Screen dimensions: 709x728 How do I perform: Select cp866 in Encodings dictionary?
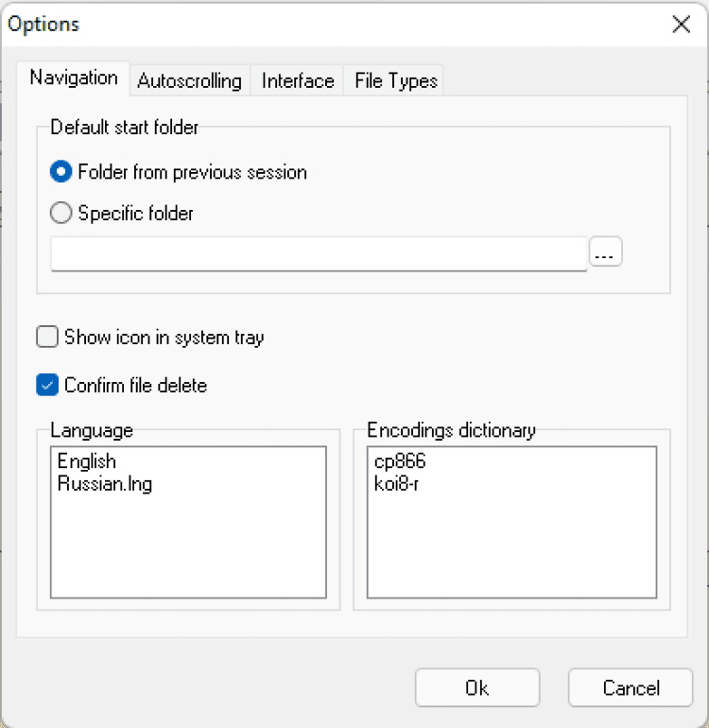402,461
